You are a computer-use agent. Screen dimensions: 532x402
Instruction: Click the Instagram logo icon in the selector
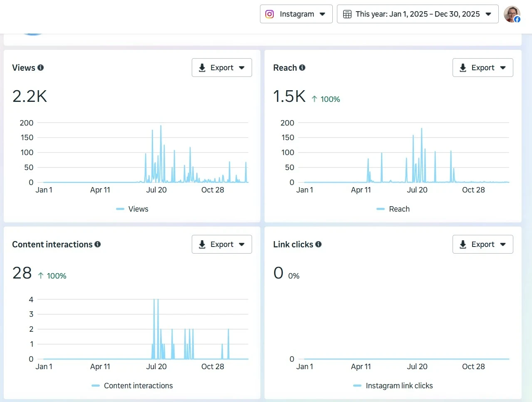point(270,14)
